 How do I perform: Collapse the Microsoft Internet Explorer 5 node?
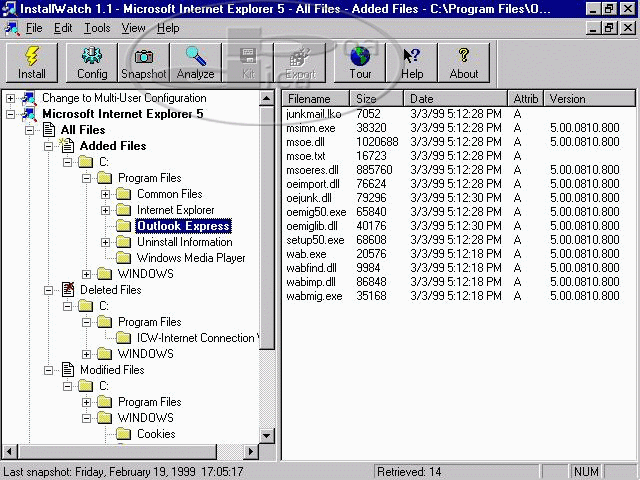click(x=10, y=114)
